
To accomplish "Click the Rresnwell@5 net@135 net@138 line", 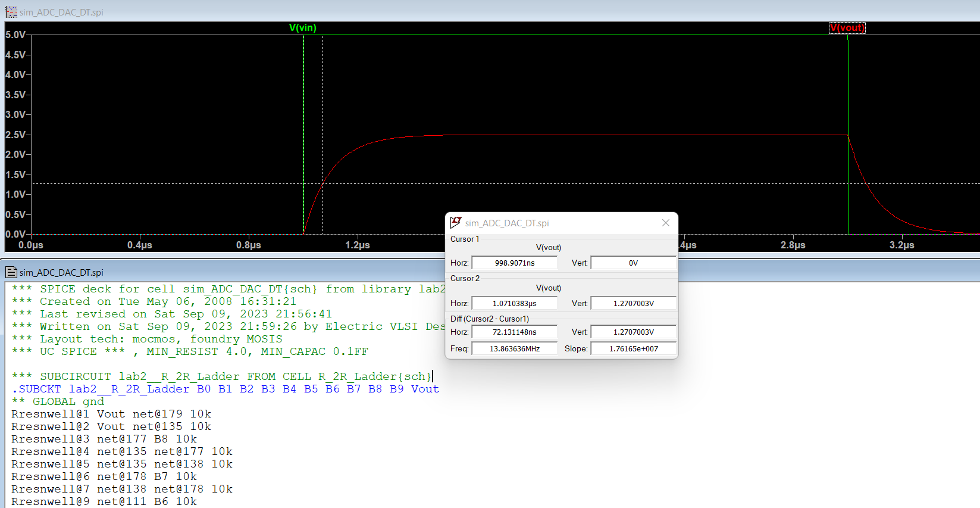I will 122,464.
